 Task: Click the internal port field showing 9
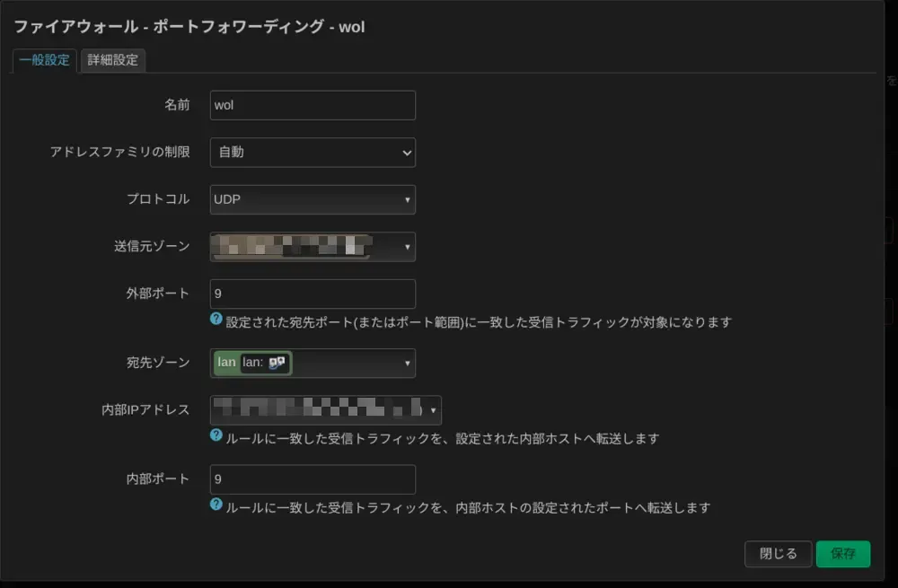(x=312, y=479)
